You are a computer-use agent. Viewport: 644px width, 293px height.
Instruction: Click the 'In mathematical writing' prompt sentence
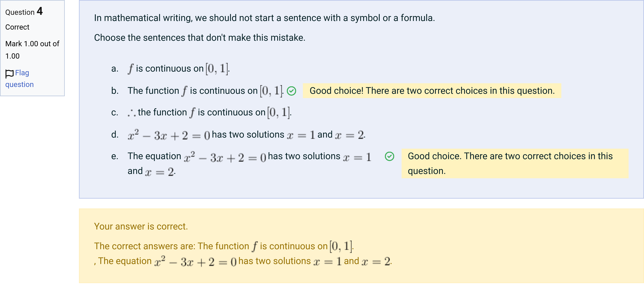coord(264,18)
